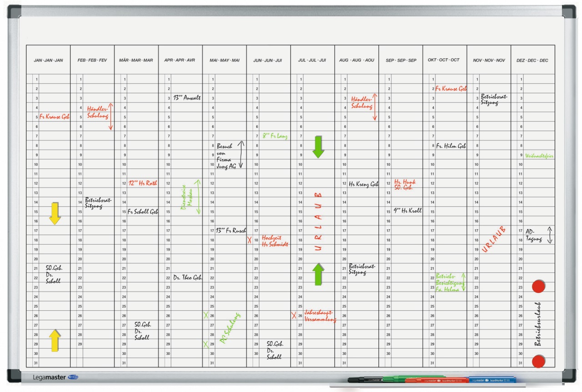The width and height of the screenshot is (582, 392).
Task: Click the yellow down arrow in January
Action: tap(55, 214)
